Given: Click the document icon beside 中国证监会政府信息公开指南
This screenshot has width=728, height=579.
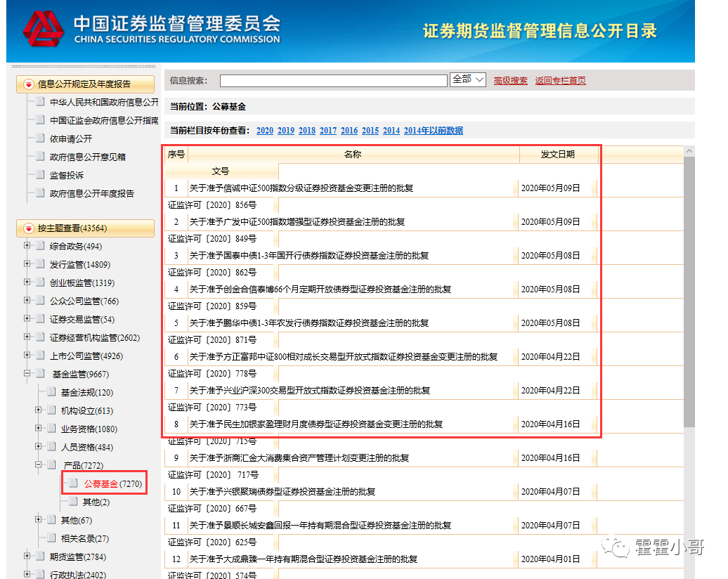Looking at the screenshot, I should click(x=41, y=119).
